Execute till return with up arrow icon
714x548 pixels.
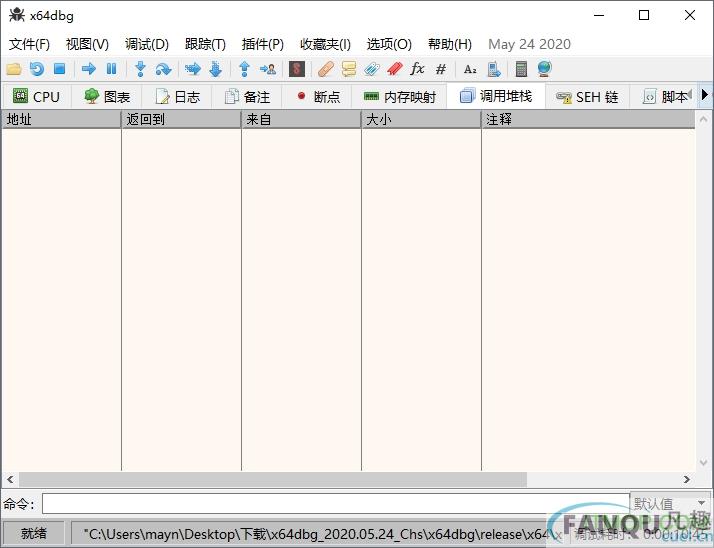pos(245,69)
